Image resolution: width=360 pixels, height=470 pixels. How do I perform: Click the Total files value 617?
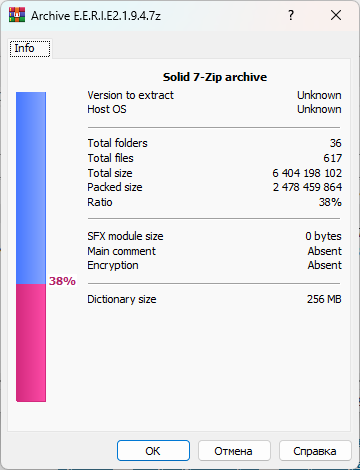[x=333, y=158]
